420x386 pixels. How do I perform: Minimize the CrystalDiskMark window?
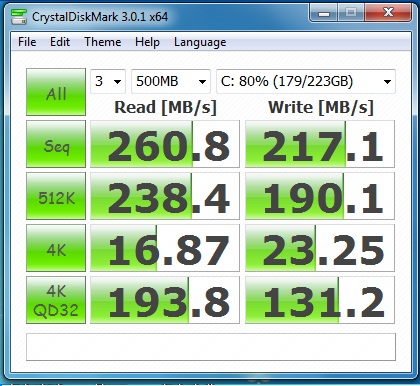(323, 13)
